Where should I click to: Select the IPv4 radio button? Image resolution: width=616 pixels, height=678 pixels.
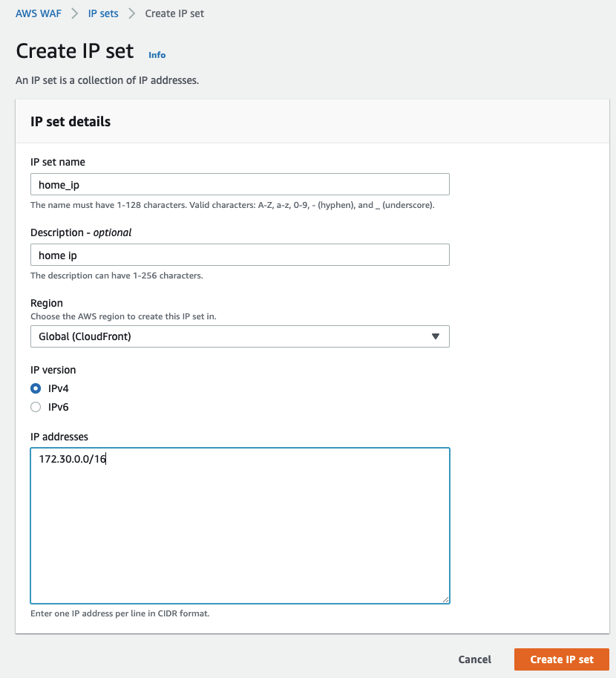[36, 388]
